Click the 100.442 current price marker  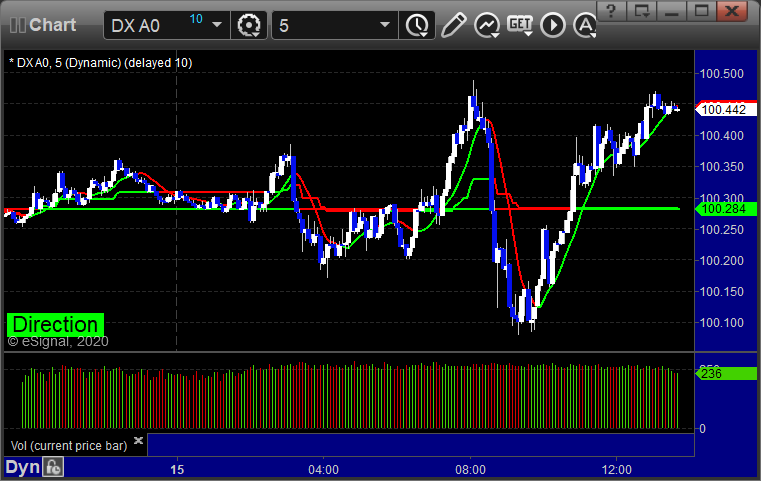[726, 110]
